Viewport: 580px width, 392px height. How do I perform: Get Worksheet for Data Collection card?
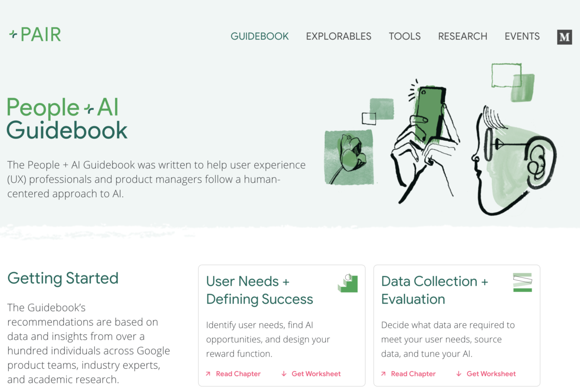pyautogui.click(x=486, y=374)
